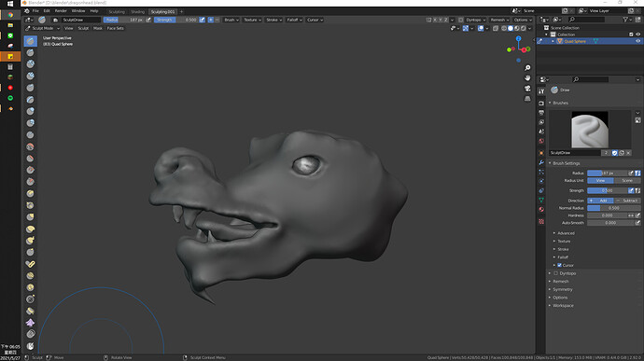Switch perspective/orthographic grid icon
644x361 pixels.
527,99
